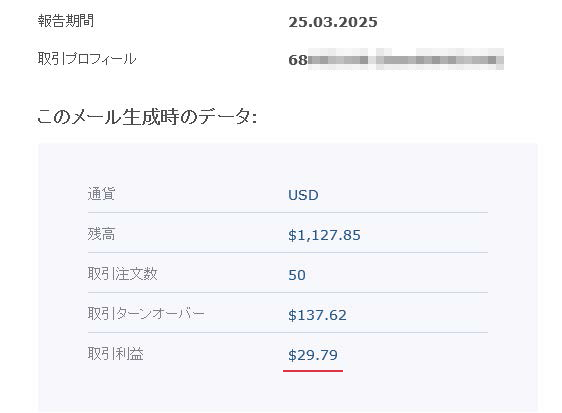Select the 取引利益 label
Screen dimensions: 562x413
pos(115,354)
